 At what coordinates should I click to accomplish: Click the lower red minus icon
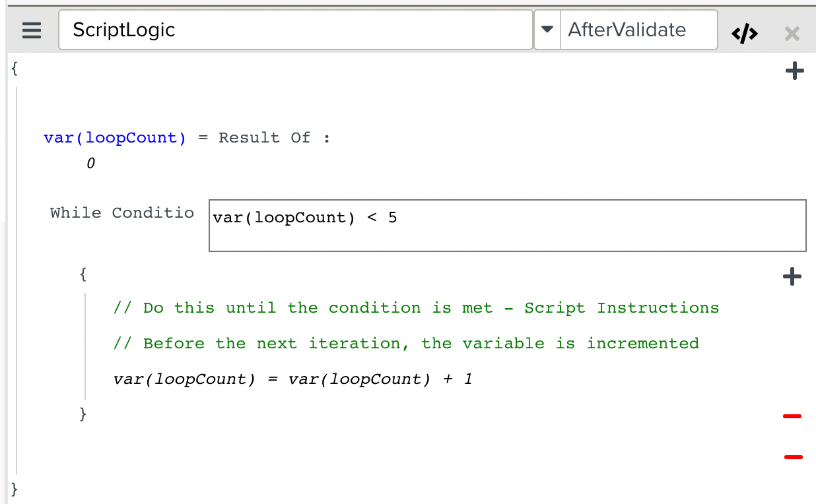(793, 457)
